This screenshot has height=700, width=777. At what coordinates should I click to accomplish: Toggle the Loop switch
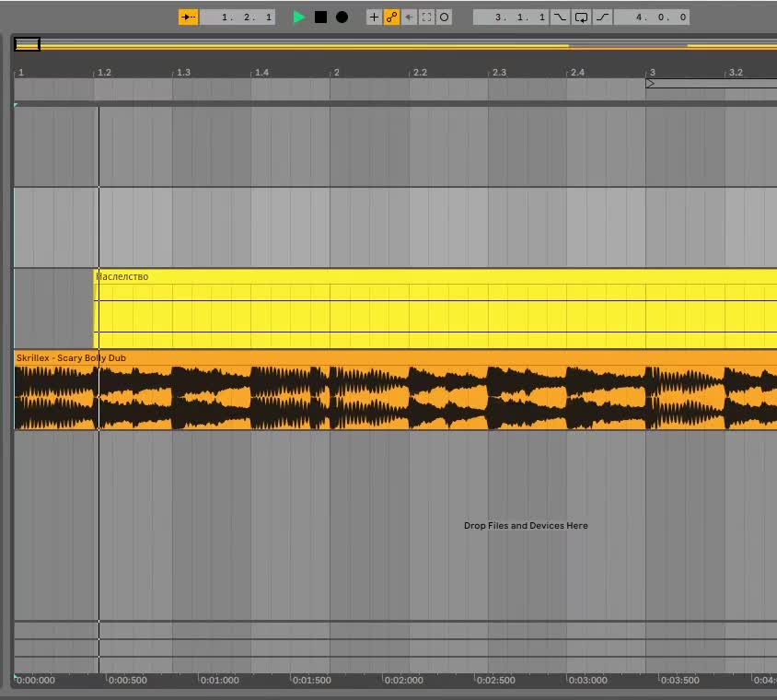581,17
